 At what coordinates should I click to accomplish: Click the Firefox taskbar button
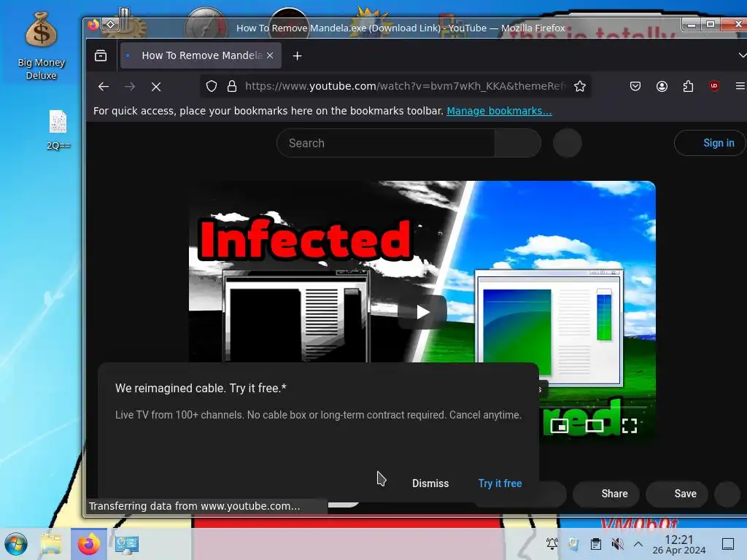coord(88,544)
